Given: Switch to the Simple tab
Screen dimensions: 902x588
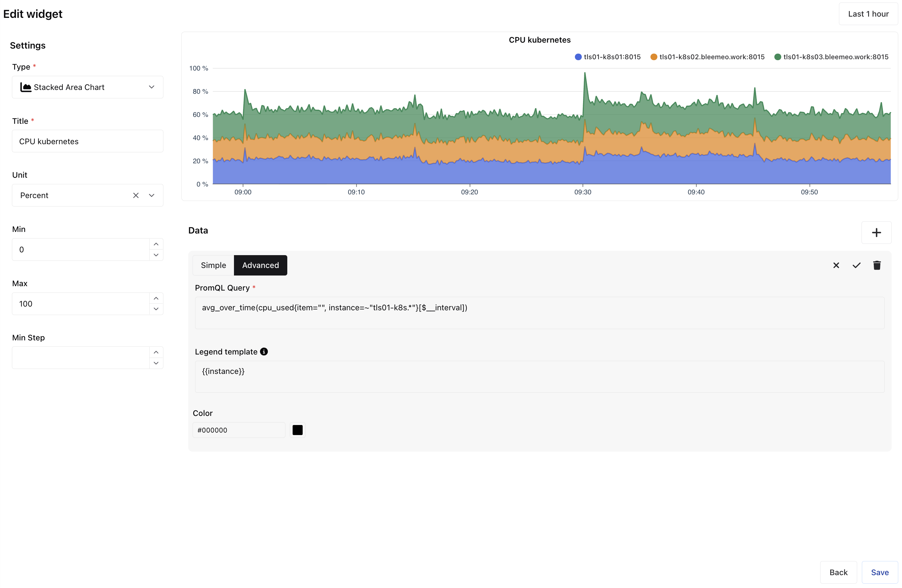Looking at the screenshot, I should pos(213,265).
